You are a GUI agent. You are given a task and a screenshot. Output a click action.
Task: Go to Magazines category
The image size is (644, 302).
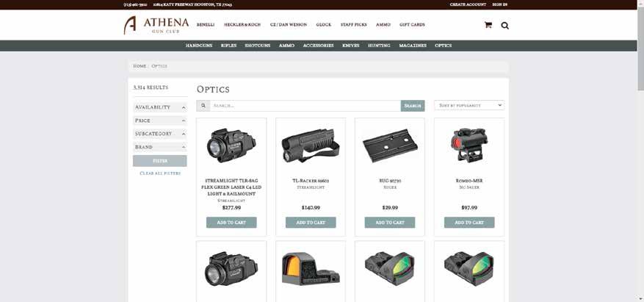413,46
